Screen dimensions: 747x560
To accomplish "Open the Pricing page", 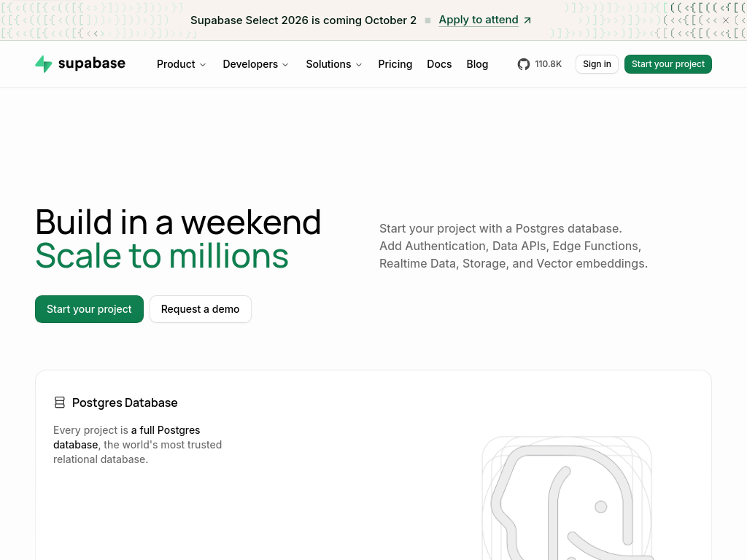I will (395, 64).
